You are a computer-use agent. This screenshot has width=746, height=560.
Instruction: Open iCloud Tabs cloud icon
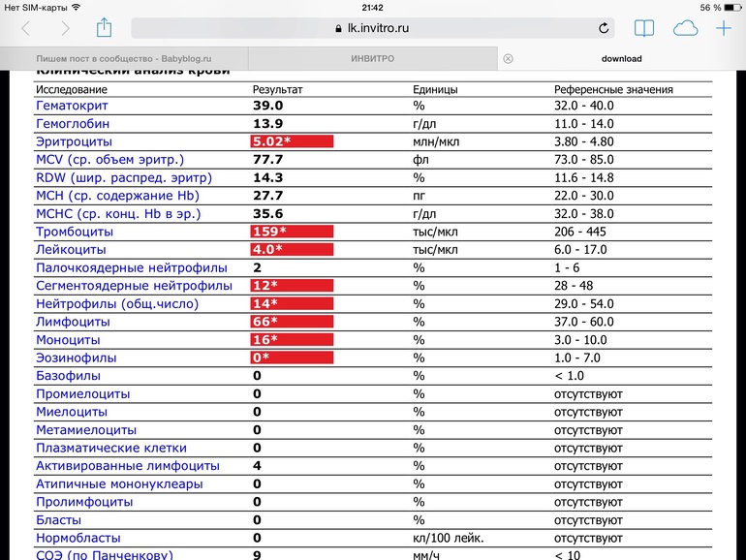click(685, 29)
